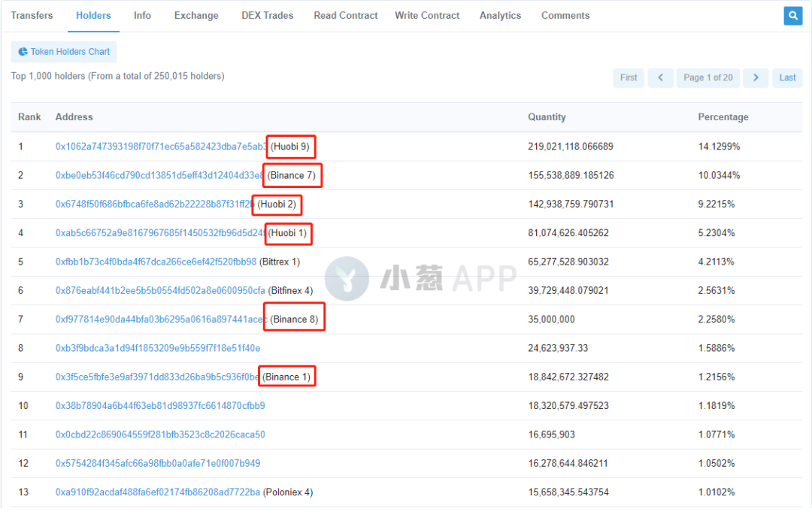Click quantity 155,538,889.185126
Image resolution: width=812 pixels, height=530 pixels.
click(571, 175)
